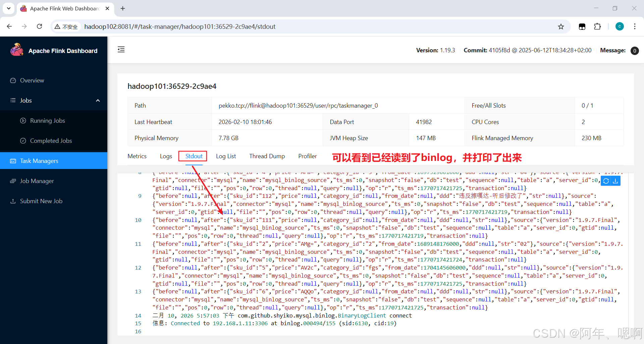Click the dark extension icon in the toolbar
This screenshot has width=644, height=344.
[x=582, y=26]
